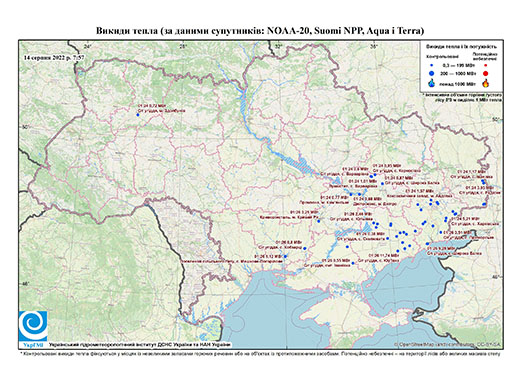
Task: Select the blue dot labeled 0,38 МВт
Action: [388, 238]
